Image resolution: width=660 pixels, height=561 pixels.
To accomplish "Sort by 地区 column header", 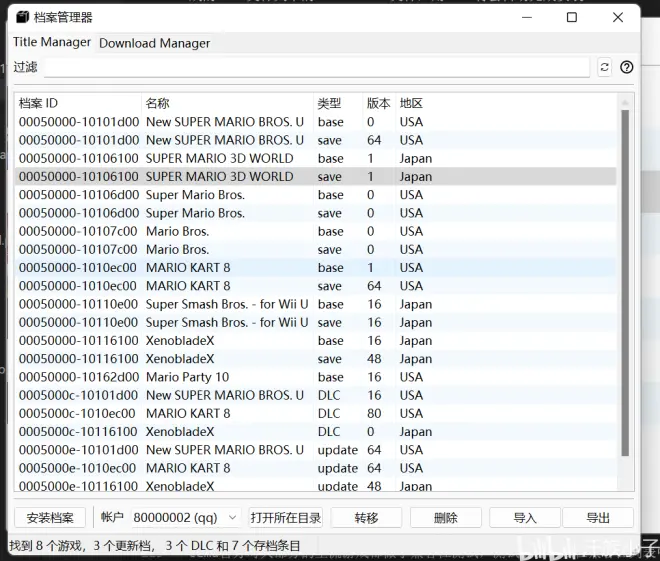I will tap(411, 103).
